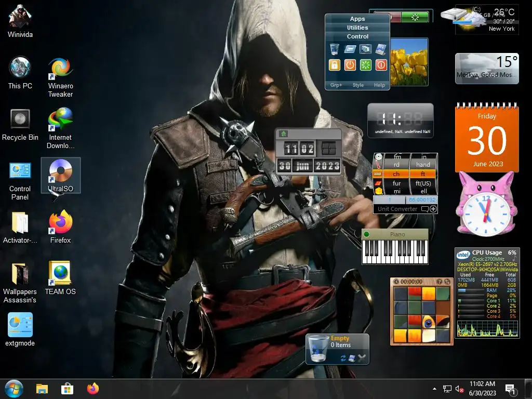Select the temperature category in Unit Converter

tap(378, 165)
